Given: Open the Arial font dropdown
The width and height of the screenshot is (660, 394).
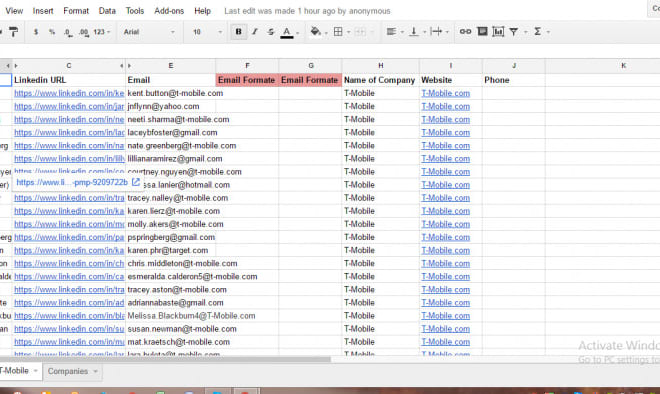Looking at the screenshot, I should pos(149,32).
